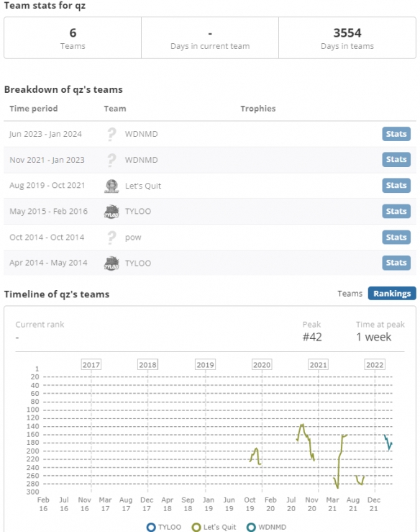Click question-mark logo for Jun 2023 WDNMD
This screenshot has width=420, height=532.
[x=111, y=134]
